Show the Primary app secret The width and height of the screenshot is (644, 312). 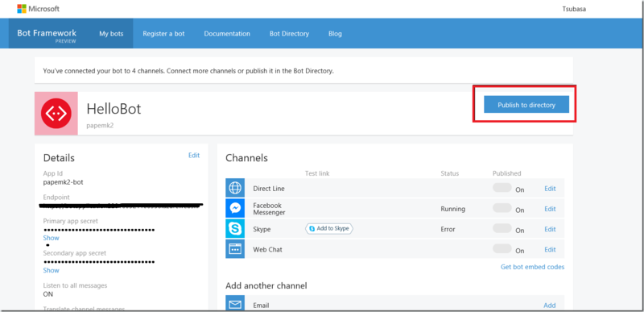(x=51, y=238)
